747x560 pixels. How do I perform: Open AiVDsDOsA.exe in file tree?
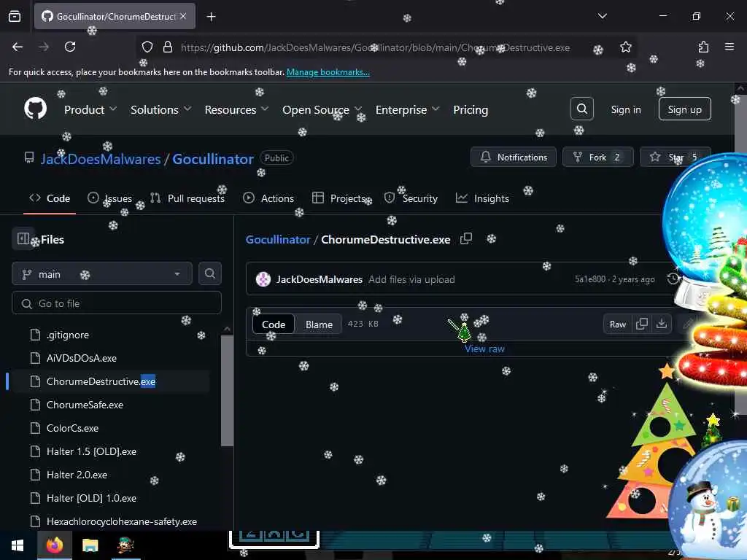[82, 358]
